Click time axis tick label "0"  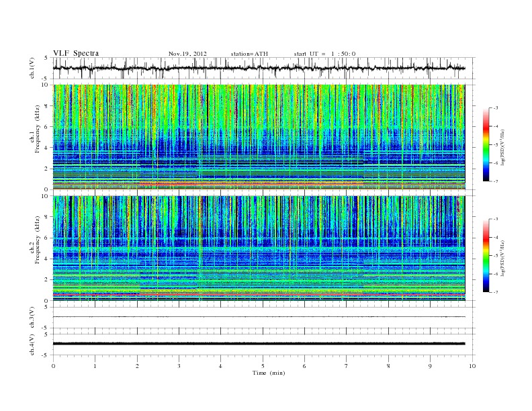click(x=53, y=366)
